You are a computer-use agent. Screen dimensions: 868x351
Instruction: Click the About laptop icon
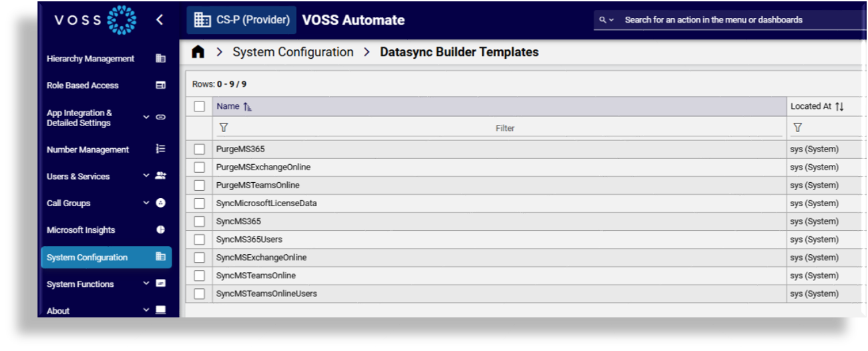pos(160,310)
